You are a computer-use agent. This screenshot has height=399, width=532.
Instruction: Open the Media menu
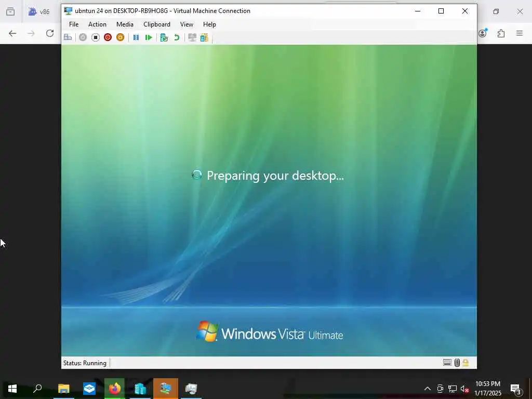pyautogui.click(x=125, y=24)
